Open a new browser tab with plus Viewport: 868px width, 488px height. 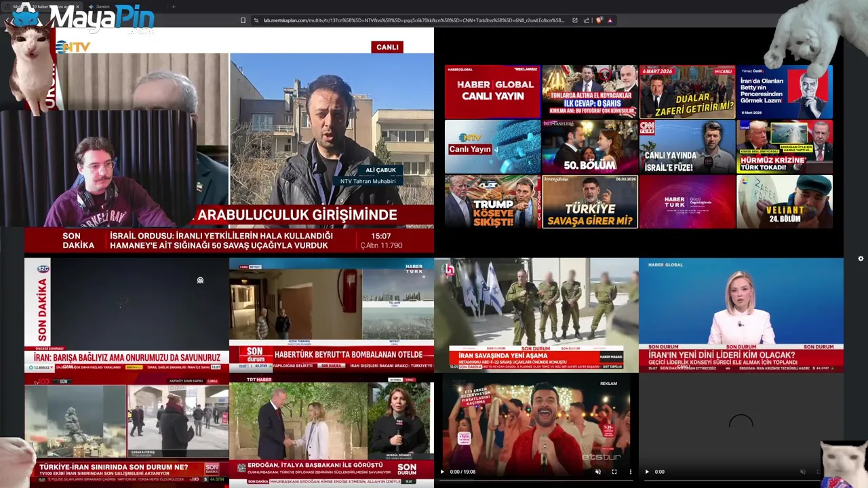click(x=173, y=7)
